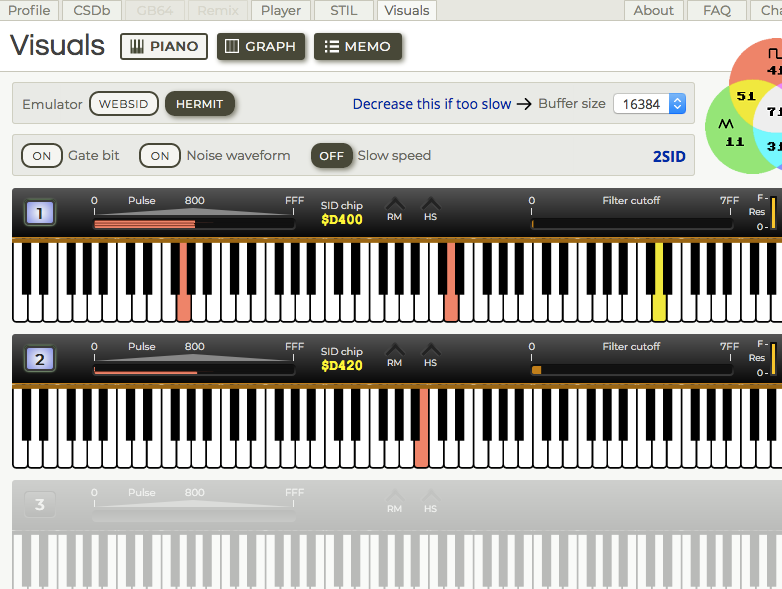
Task: Toggle the Noise waveform ON button
Action: pos(160,156)
